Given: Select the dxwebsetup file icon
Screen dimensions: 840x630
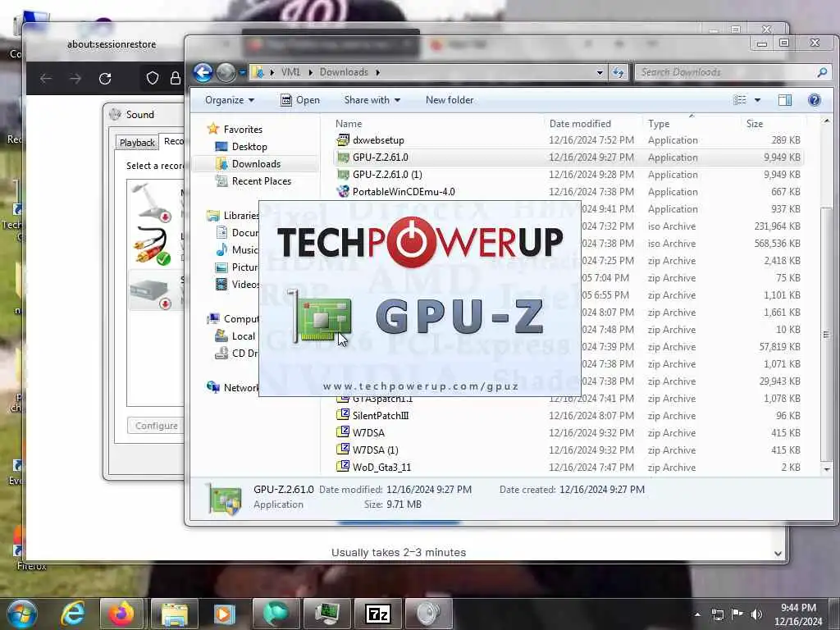Looking at the screenshot, I should click(x=343, y=140).
